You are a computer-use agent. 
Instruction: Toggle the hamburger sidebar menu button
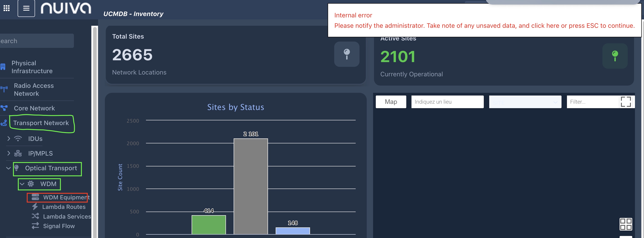[x=26, y=8]
